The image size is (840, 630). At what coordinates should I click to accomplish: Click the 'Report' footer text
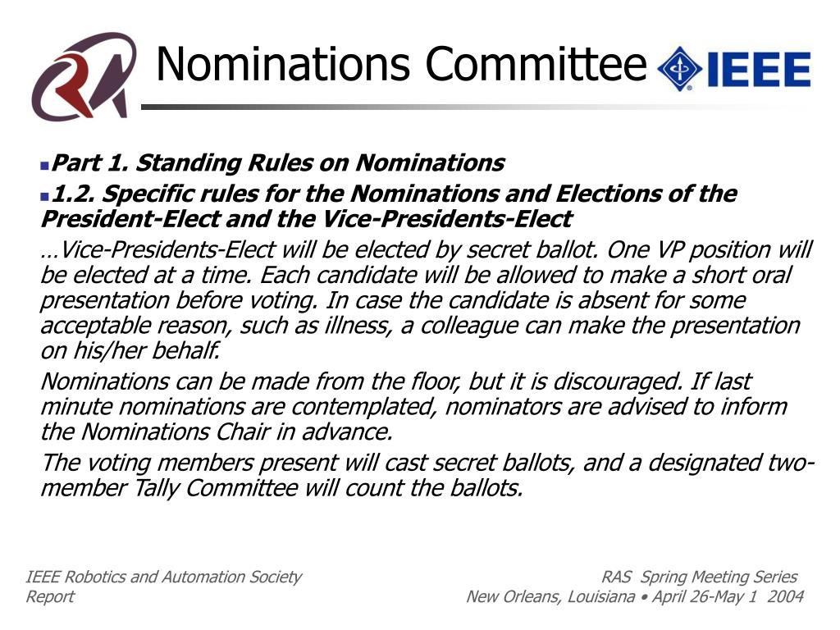coord(50,597)
